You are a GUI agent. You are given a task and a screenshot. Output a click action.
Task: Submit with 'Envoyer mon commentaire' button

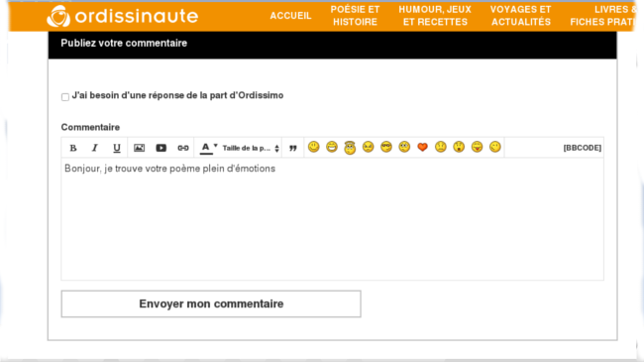(211, 304)
